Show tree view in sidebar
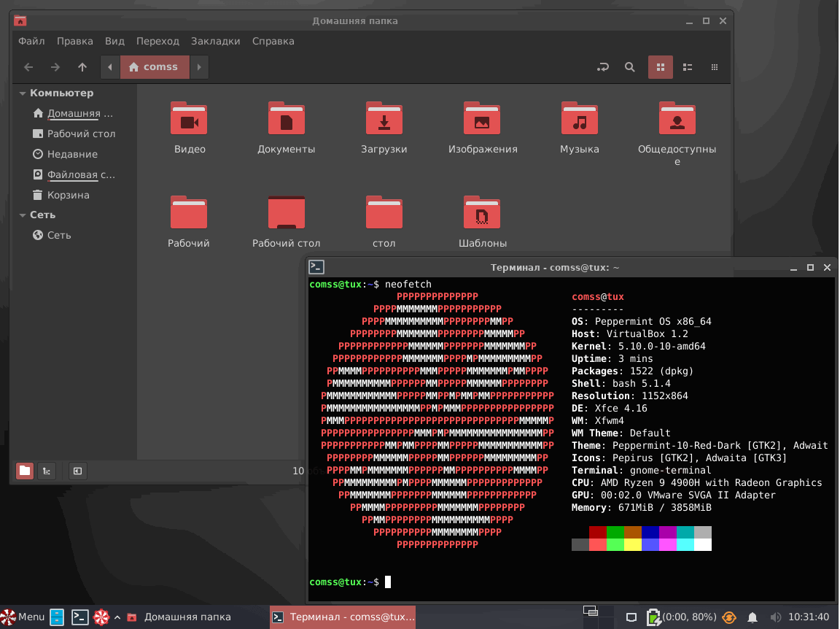 point(47,471)
